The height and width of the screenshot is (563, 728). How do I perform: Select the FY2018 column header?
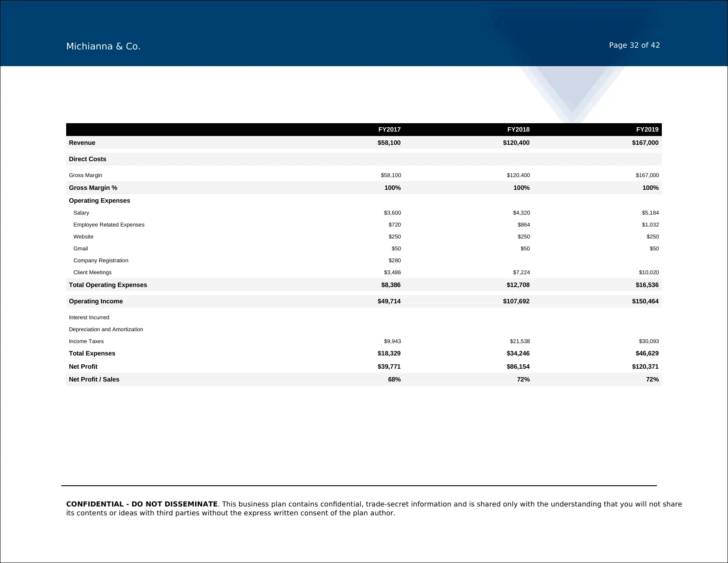pos(518,129)
